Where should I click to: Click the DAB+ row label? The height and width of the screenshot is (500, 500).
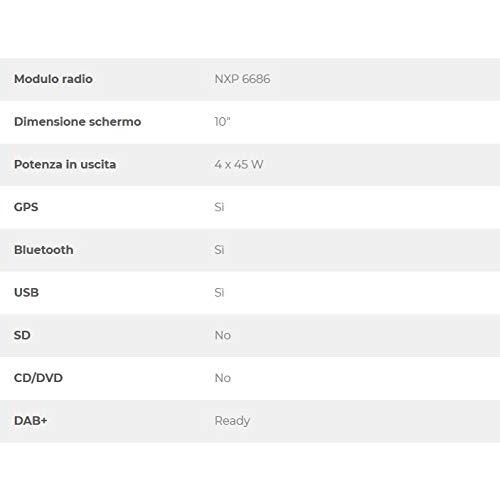tap(31, 420)
